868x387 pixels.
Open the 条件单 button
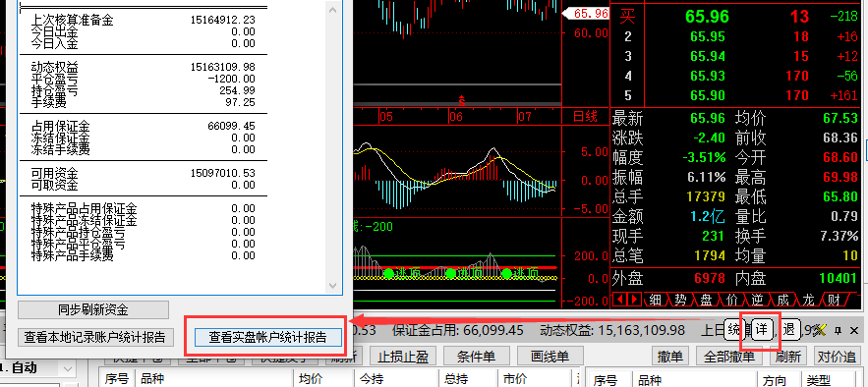tap(476, 356)
